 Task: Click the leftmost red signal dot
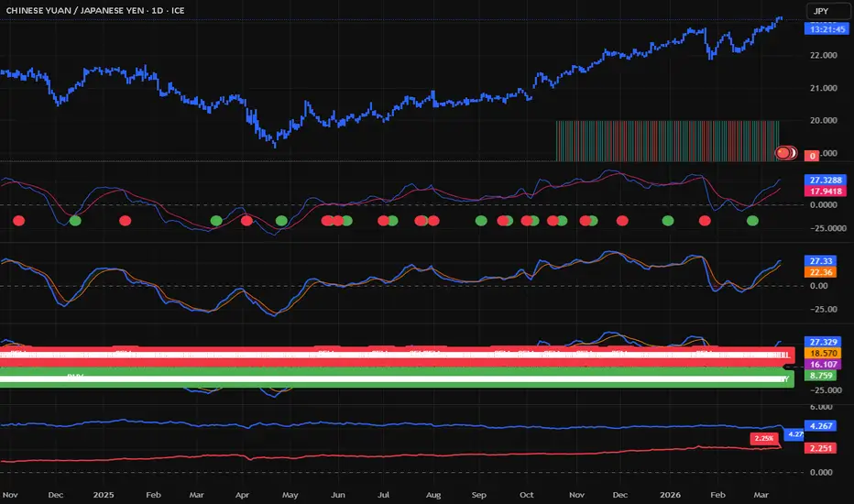click(19, 221)
